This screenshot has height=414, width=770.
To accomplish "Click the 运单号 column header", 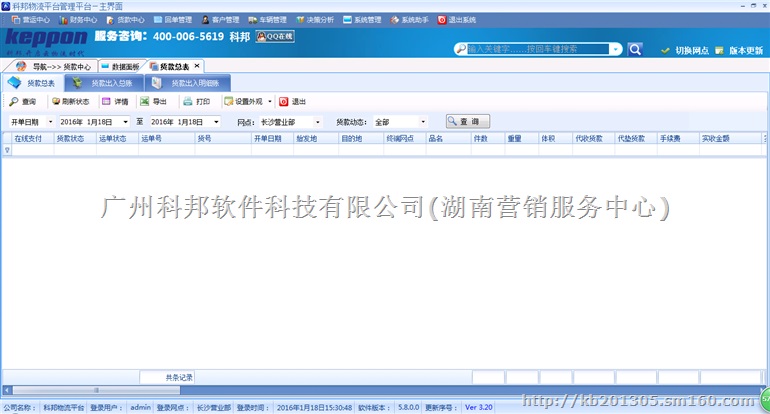I will click(x=167, y=138).
